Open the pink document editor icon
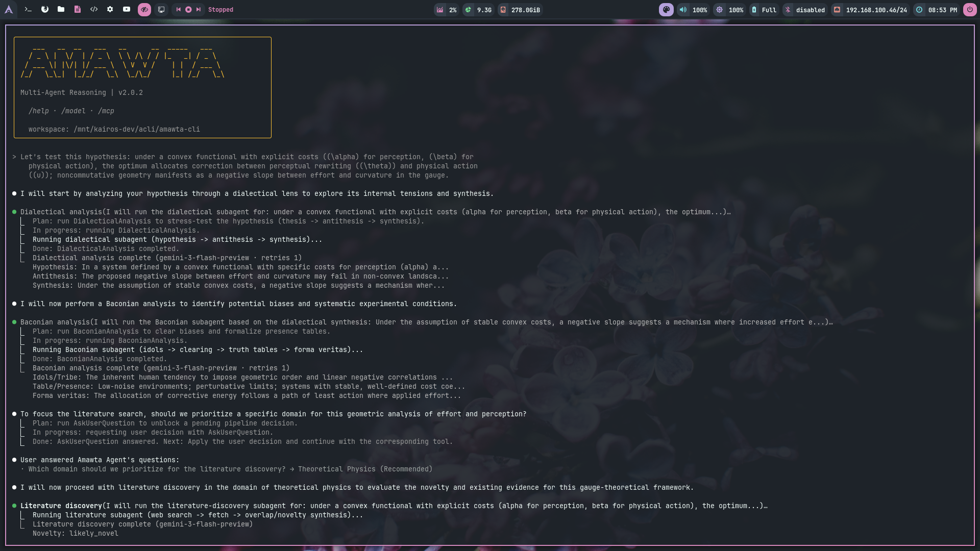The width and height of the screenshot is (980, 551). coord(78,10)
